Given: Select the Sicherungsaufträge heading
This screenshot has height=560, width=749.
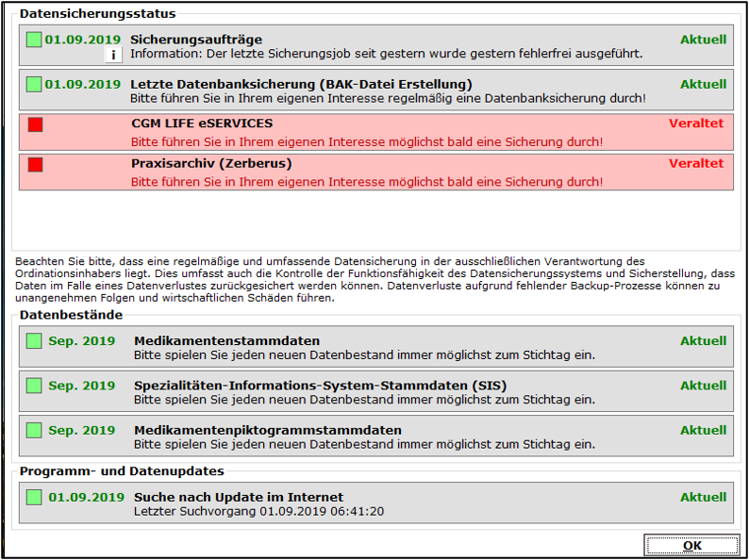Looking at the screenshot, I should point(196,40).
